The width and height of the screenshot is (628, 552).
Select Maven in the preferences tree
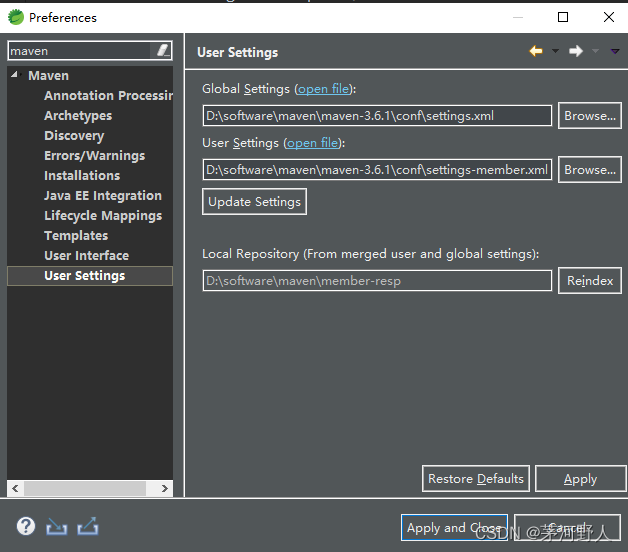point(48,76)
